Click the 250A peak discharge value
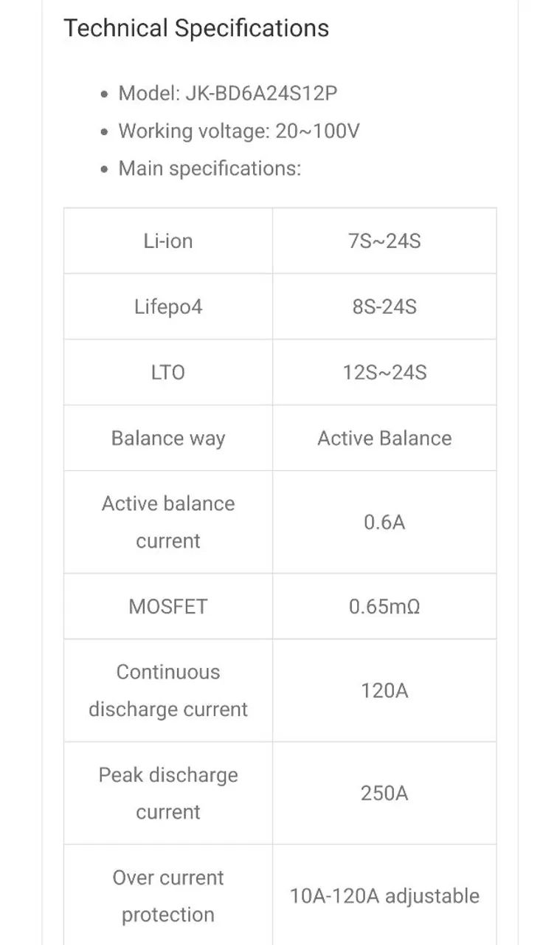Viewport: 560px width, 945px height. click(384, 793)
